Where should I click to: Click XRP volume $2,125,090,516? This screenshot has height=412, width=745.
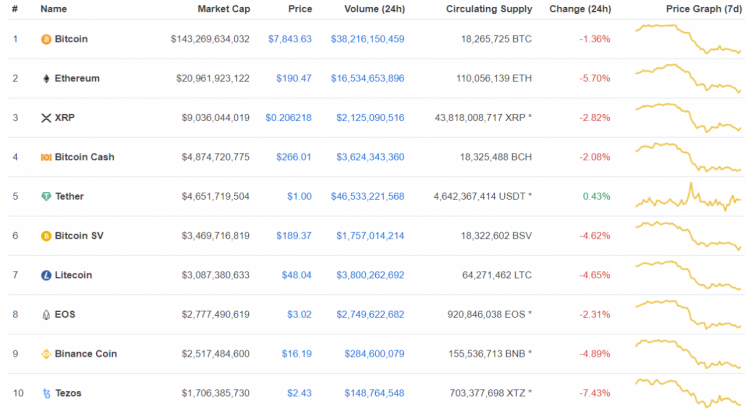371,118
